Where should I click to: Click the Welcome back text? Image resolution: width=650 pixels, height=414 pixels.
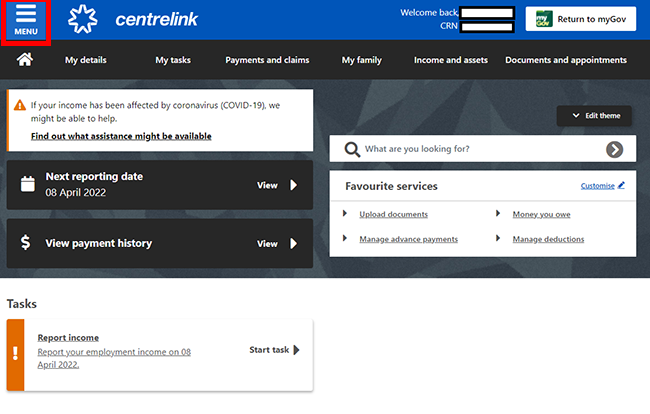(x=429, y=12)
